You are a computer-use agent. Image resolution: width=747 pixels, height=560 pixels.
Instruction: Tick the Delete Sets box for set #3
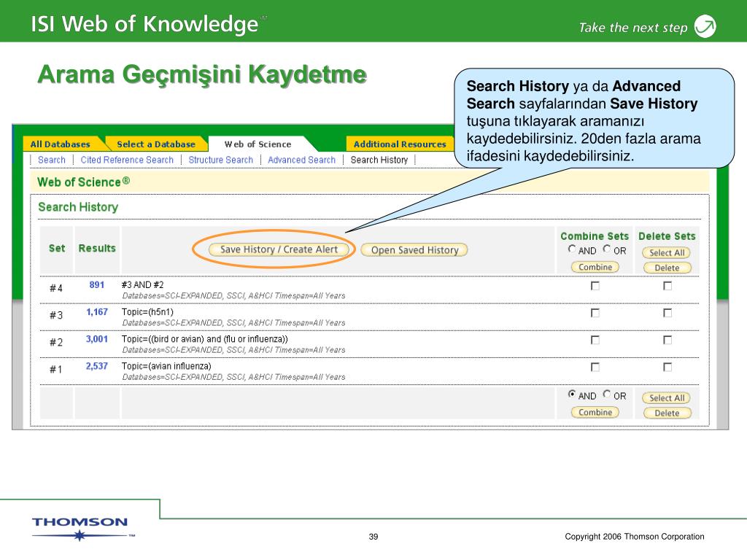pos(667,313)
